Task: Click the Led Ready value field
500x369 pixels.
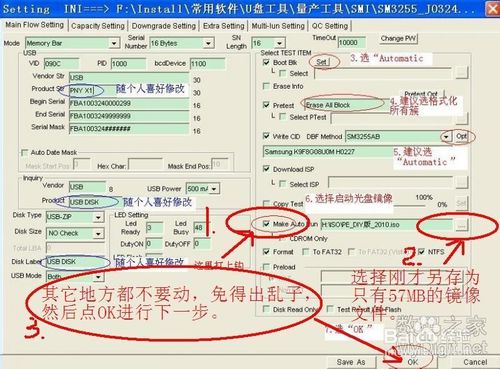Action: coord(155,228)
